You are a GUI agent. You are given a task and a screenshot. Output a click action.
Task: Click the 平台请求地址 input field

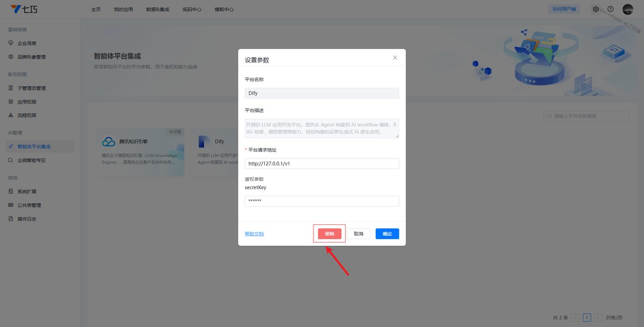(321, 163)
